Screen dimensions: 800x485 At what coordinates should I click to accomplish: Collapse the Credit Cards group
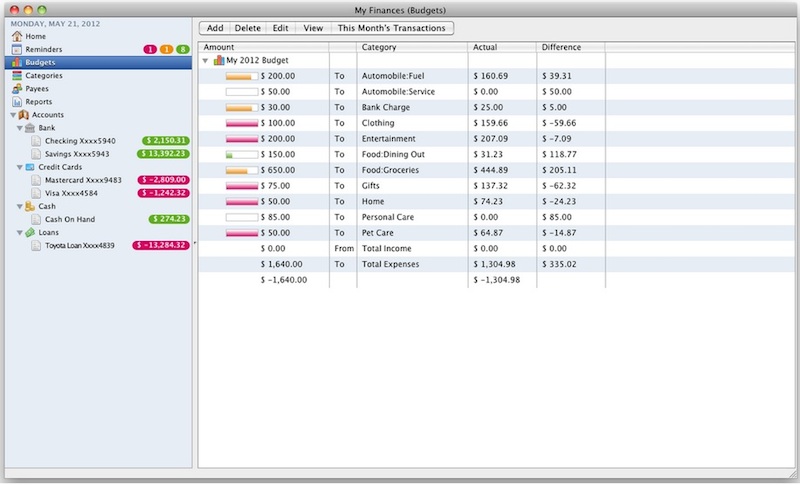click(19, 167)
